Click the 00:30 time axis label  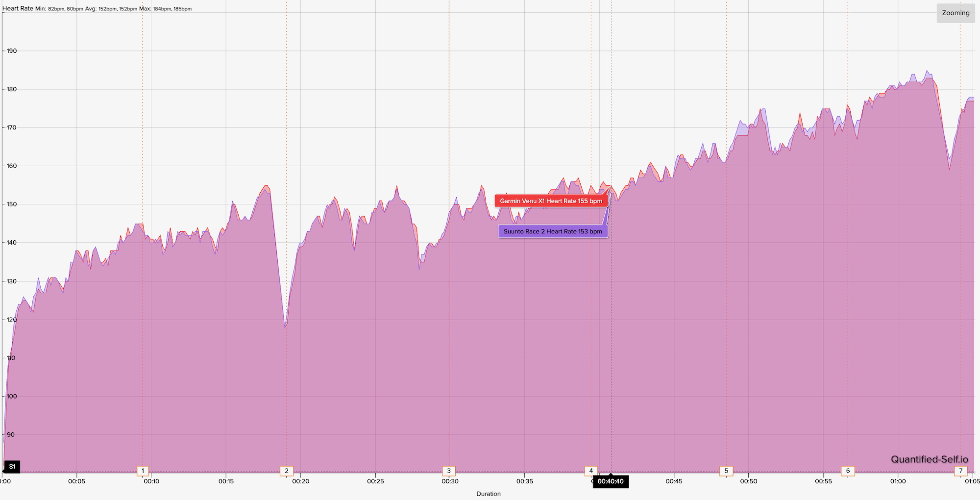[450, 481]
